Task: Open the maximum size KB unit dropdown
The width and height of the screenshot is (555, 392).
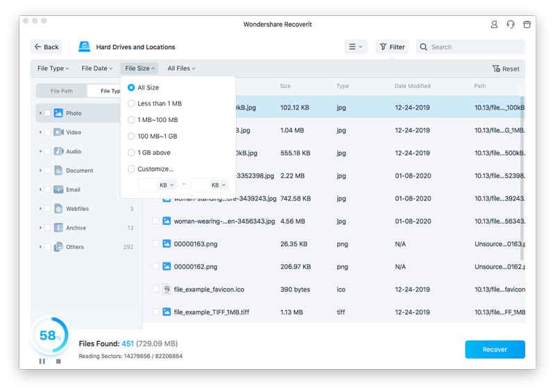Action: (219, 185)
